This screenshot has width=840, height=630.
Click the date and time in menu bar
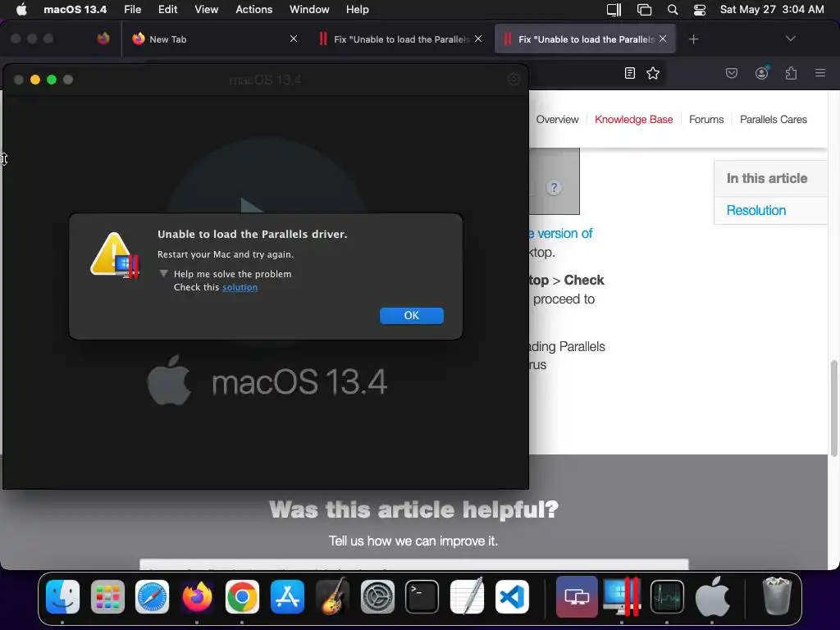point(771,10)
